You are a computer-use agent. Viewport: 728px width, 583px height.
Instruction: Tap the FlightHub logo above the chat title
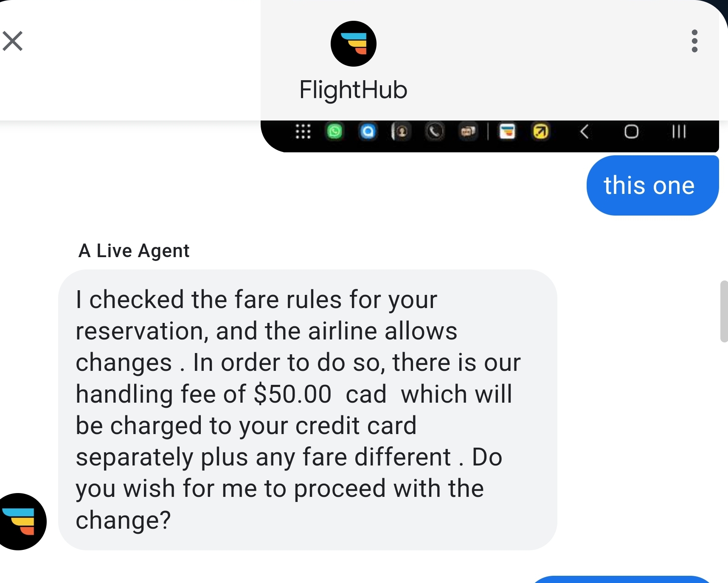point(353,43)
